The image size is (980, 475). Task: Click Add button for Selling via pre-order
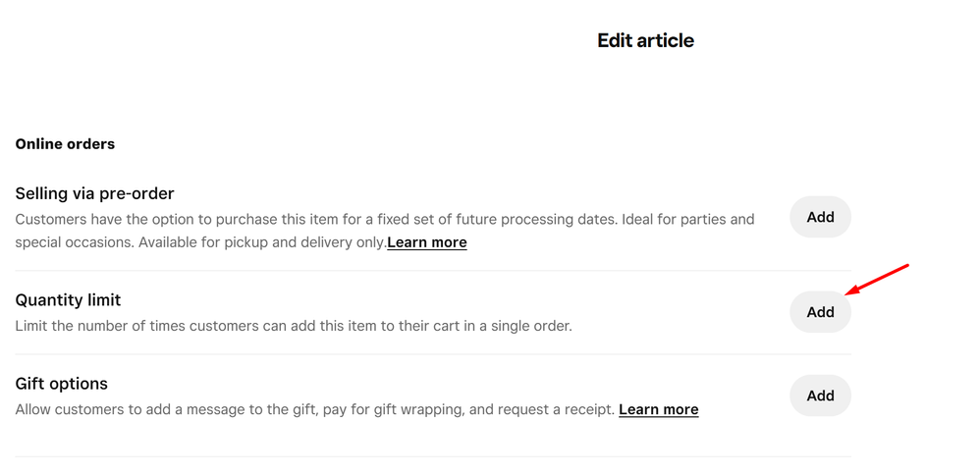(820, 217)
